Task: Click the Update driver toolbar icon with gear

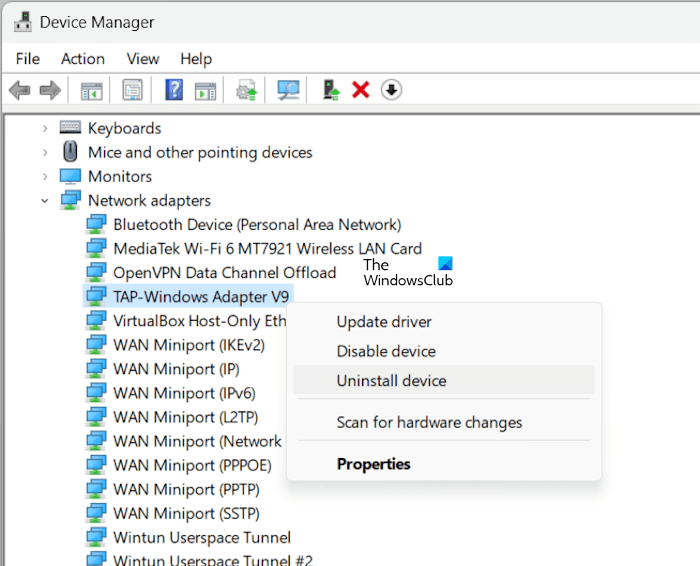Action: pyautogui.click(x=246, y=90)
